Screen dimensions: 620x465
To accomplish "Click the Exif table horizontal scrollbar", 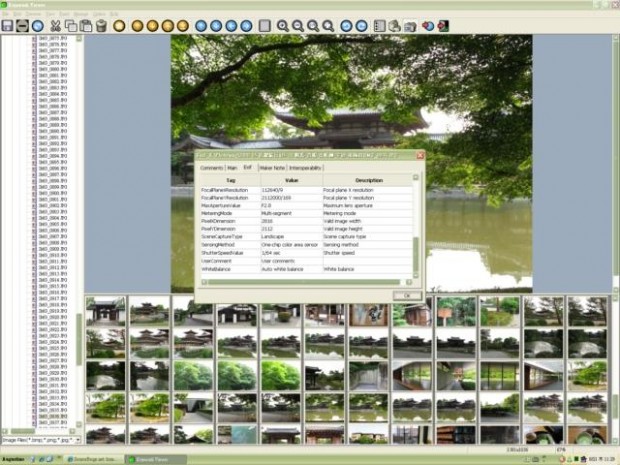I will [306, 282].
